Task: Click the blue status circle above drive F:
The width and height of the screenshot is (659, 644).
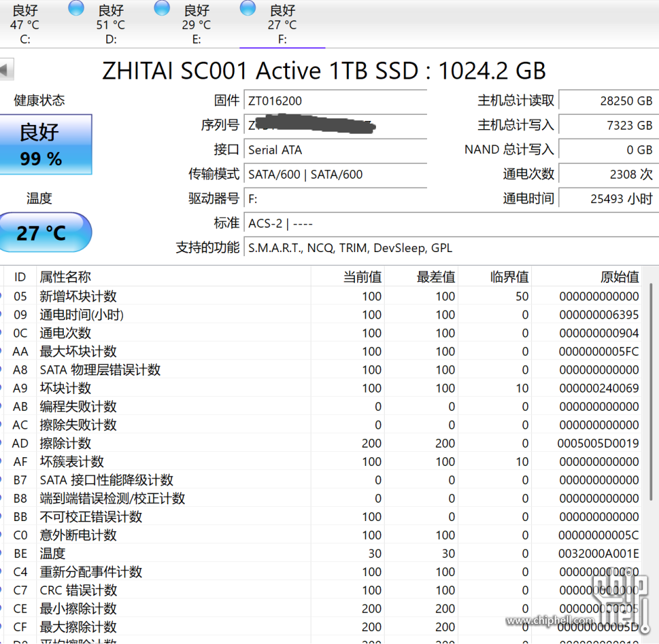Action: [247, 9]
